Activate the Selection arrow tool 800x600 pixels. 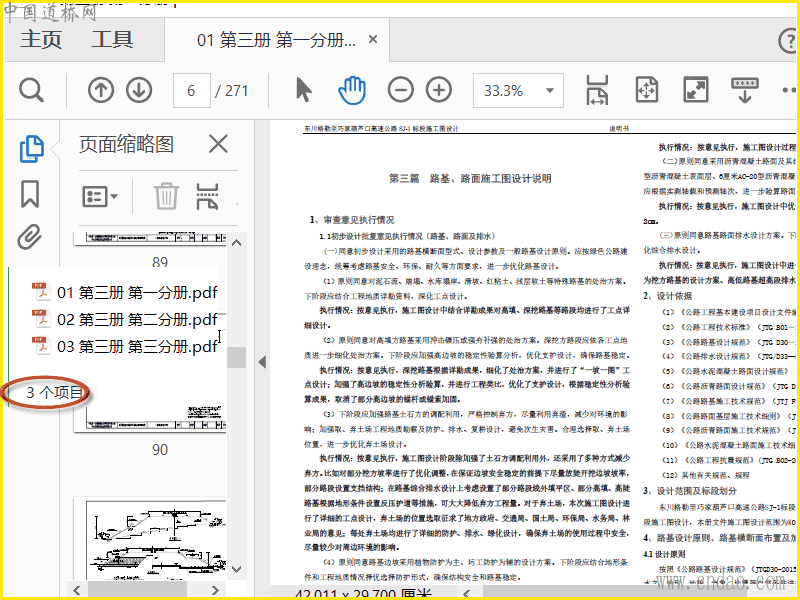point(304,90)
